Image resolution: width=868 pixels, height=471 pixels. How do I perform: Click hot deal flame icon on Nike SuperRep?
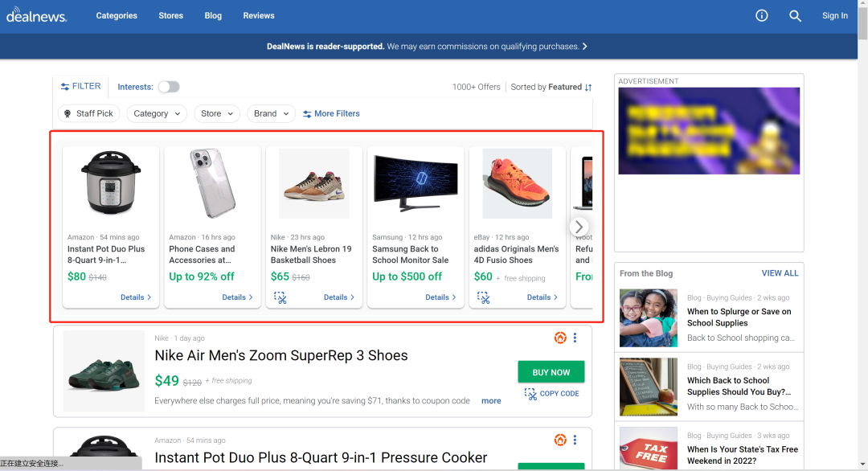point(560,338)
